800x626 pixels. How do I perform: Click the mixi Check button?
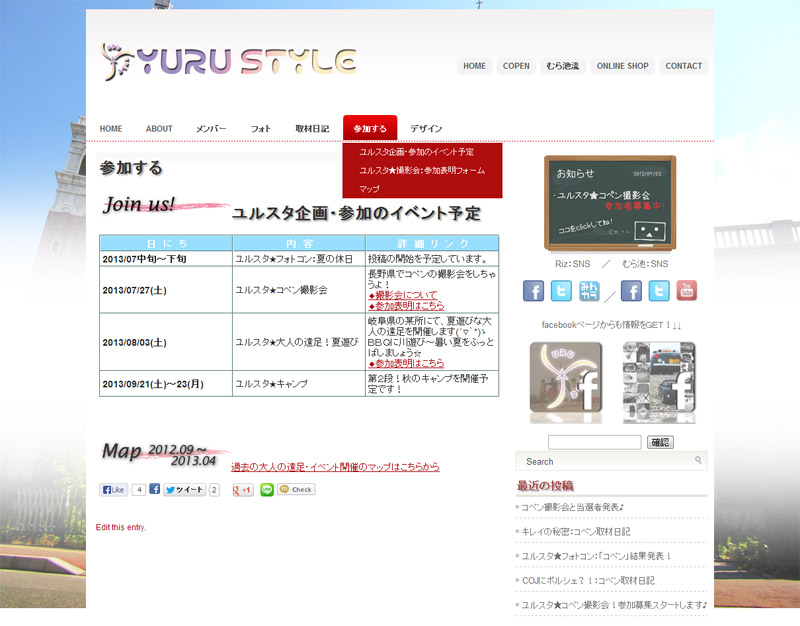click(297, 490)
